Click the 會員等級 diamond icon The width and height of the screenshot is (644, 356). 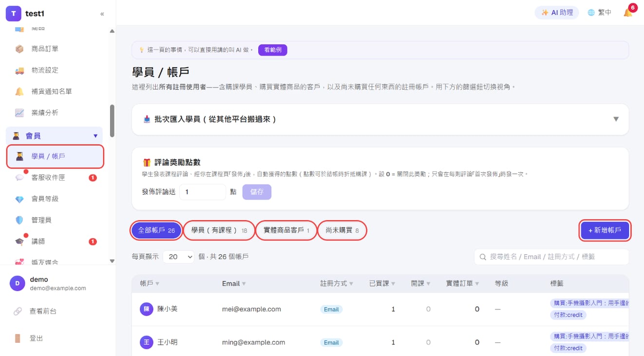pyautogui.click(x=19, y=199)
